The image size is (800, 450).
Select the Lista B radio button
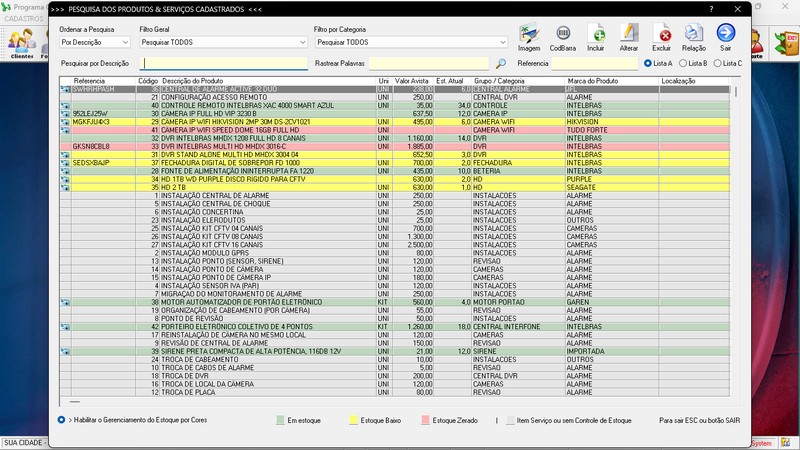click(683, 63)
